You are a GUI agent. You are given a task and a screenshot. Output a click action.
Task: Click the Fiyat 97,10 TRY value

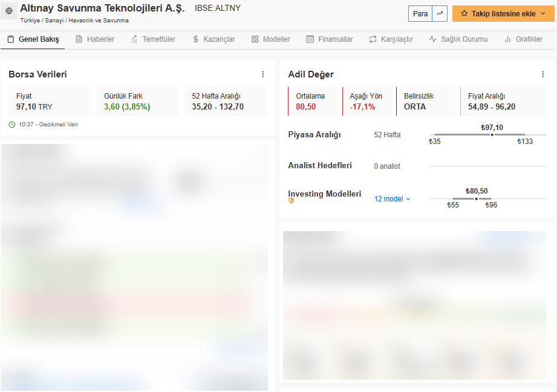pyautogui.click(x=34, y=106)
